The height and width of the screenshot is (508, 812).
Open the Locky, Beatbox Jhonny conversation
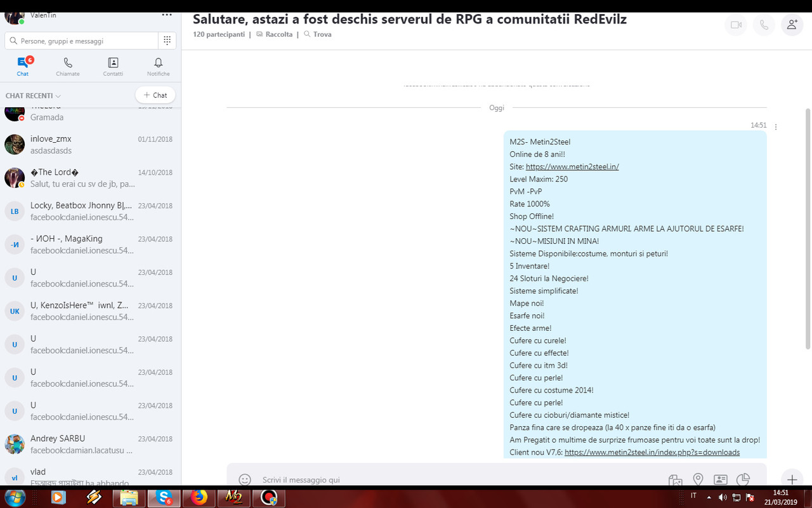click(91, 211)
